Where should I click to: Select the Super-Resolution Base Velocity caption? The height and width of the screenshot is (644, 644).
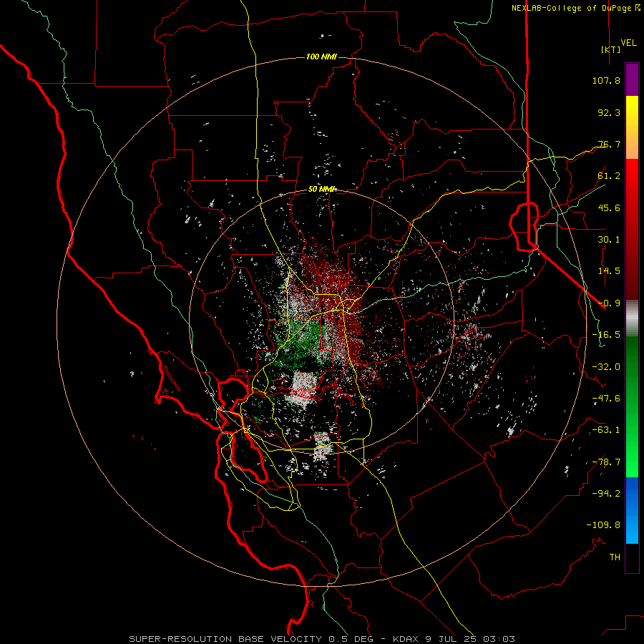tap(322, 639)
